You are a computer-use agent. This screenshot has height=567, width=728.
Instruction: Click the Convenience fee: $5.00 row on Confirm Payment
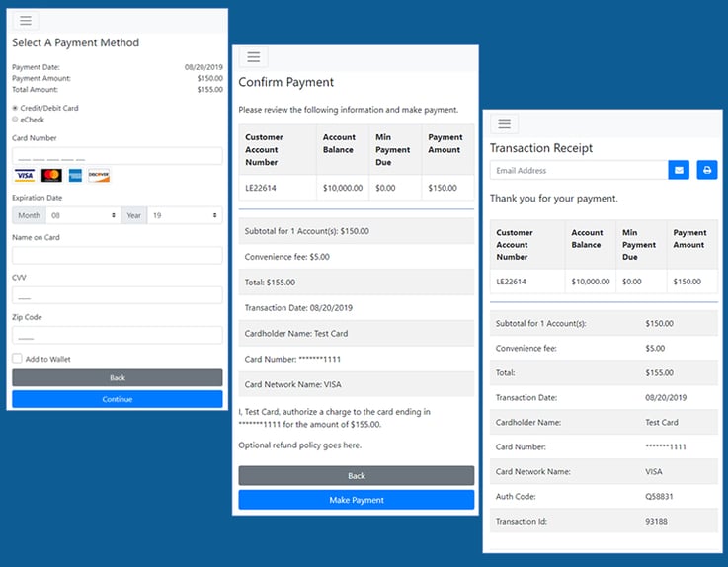pos(357,257)
